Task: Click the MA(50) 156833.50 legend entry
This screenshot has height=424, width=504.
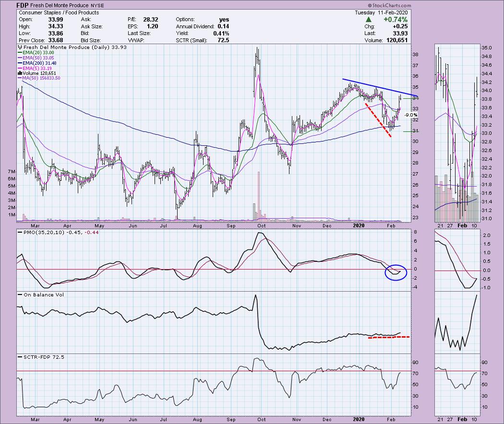Action: pos(39,78)
